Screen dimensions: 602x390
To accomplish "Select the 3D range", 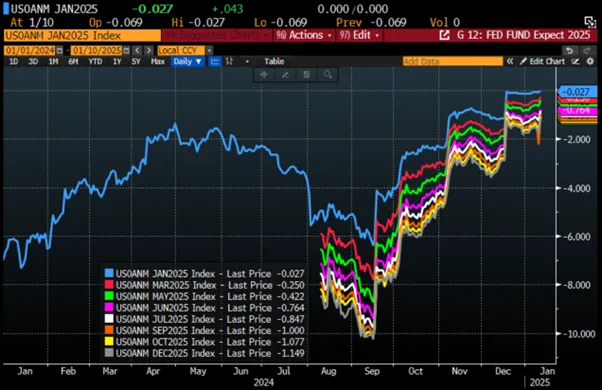I will click(x=33, y=61).
